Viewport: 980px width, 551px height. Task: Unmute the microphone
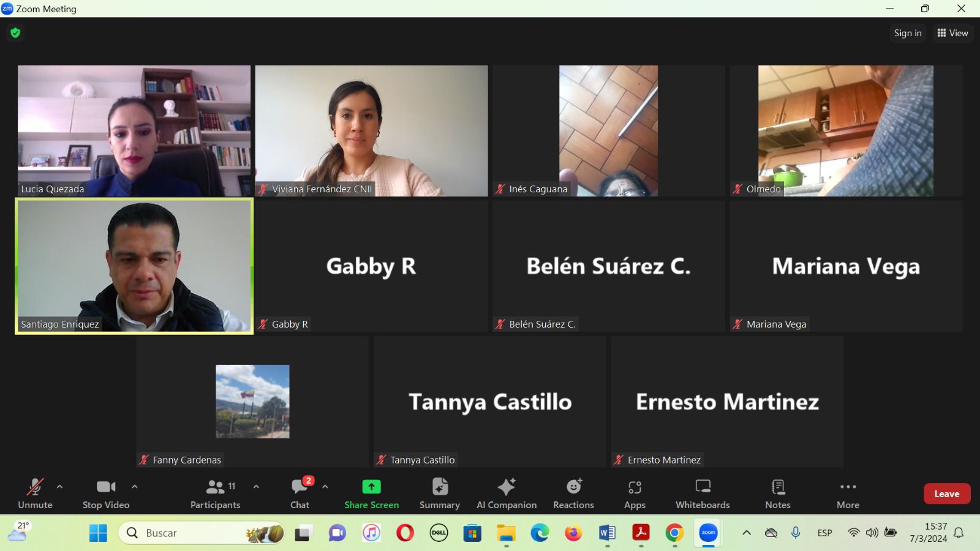pyautogui.click(x=35, y=493)
